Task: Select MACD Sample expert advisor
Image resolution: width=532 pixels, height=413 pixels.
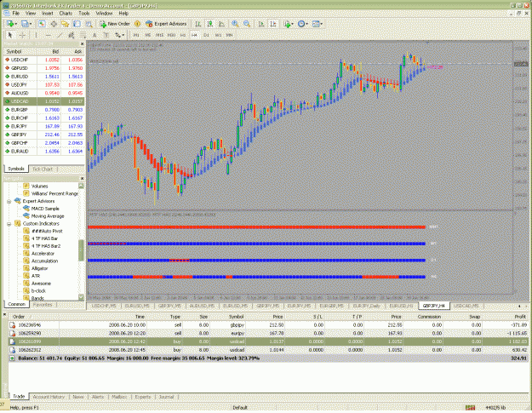Action: [45, 209]
